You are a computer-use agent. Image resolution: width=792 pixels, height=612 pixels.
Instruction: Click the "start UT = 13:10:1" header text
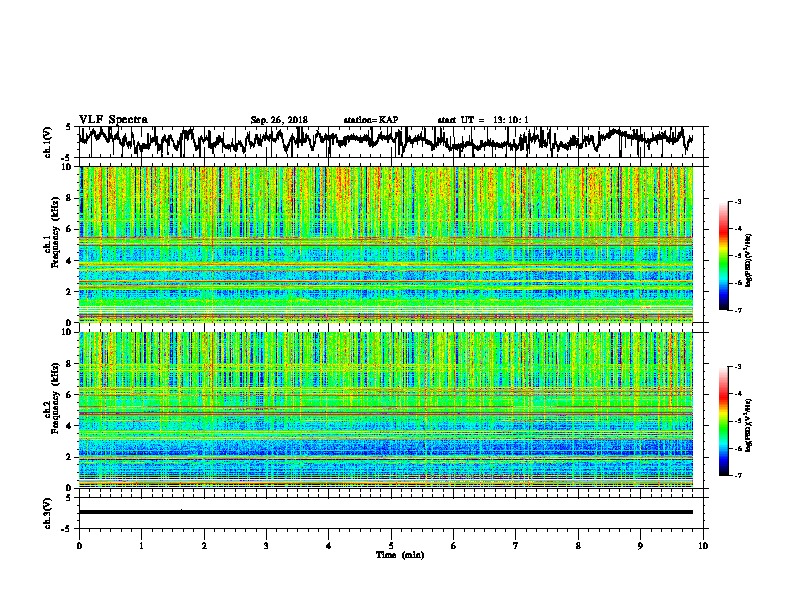[x=483, y=120]
